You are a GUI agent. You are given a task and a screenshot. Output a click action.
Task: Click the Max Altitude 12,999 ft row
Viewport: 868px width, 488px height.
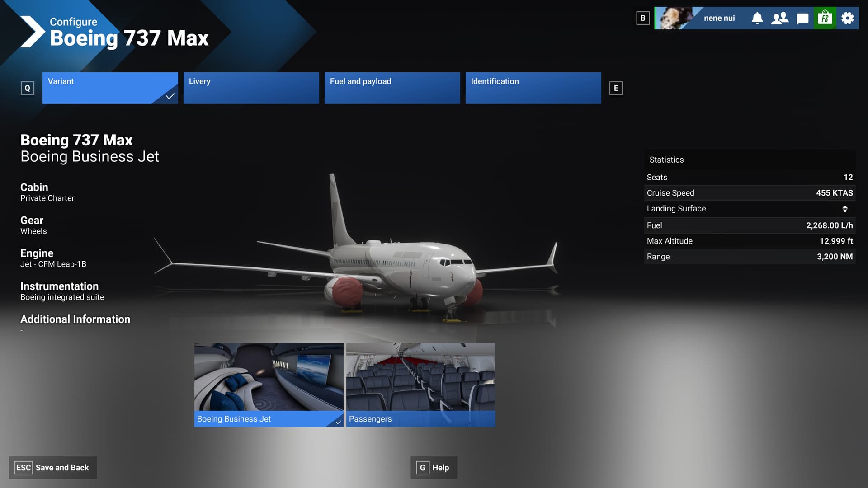point(750,241)
